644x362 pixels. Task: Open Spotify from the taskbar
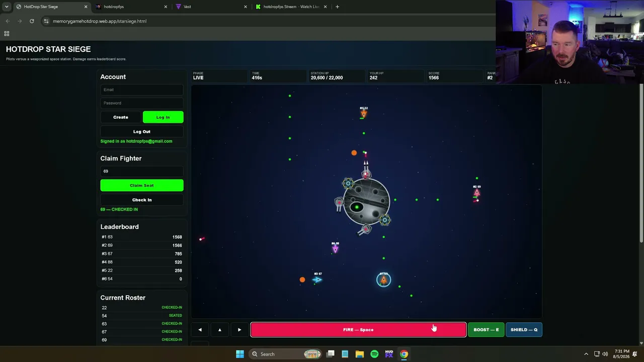click(x=374, y=354)
